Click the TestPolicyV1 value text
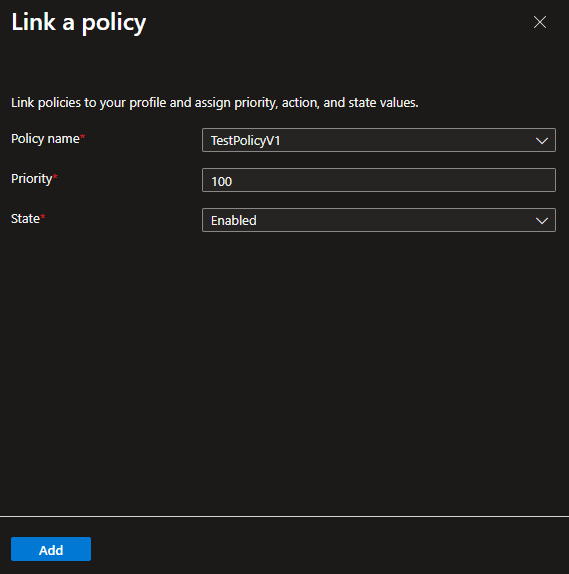The height and width of the screenshot is (574, 569). point(246,141)
